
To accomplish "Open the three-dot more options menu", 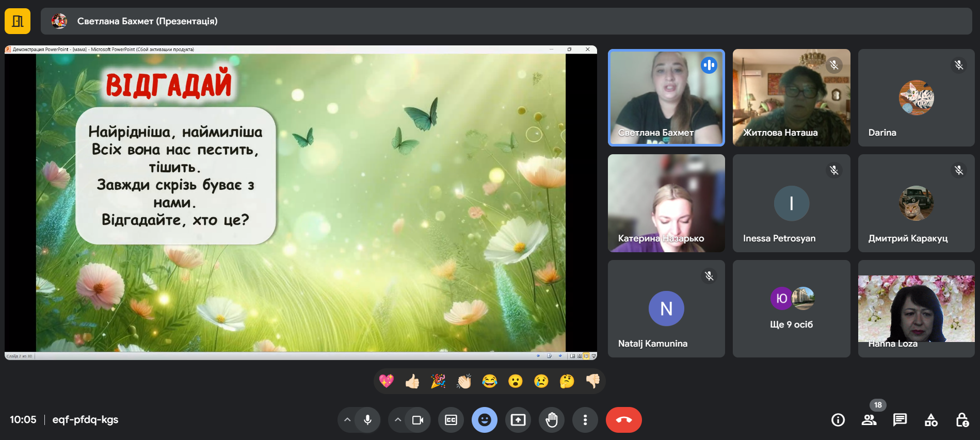I will point(585,420).
